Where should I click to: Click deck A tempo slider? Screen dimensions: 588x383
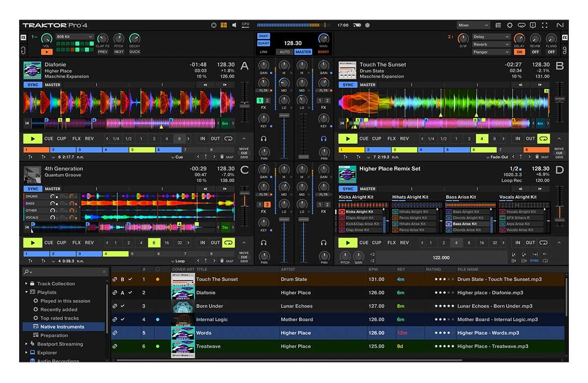[245, 106]
